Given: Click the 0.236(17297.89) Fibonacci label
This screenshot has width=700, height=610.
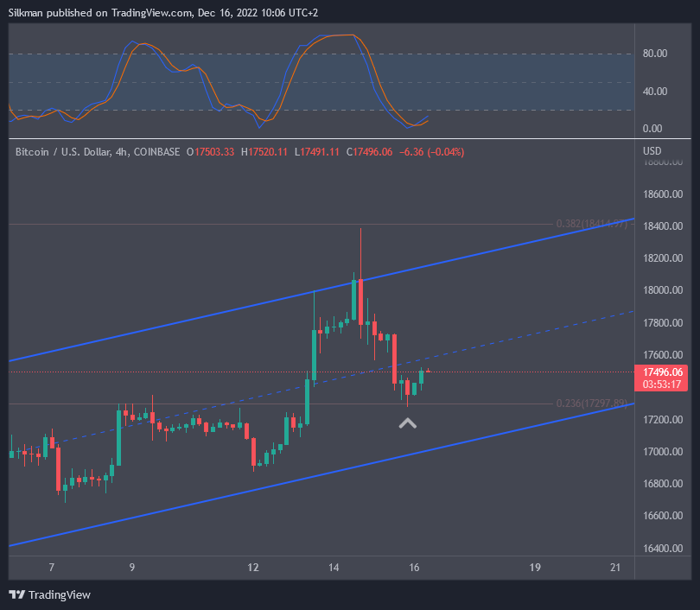Looking at the screenshot, I should point(591,403).
